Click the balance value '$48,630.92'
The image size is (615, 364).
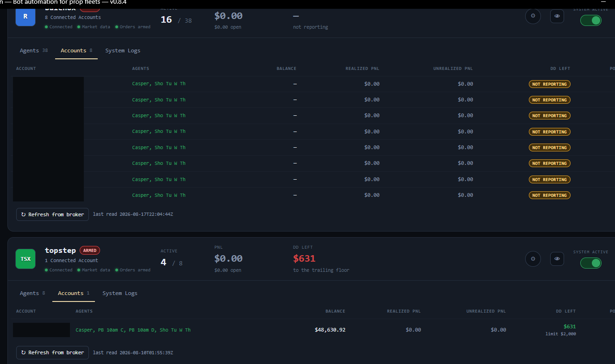tap(330, 330)
